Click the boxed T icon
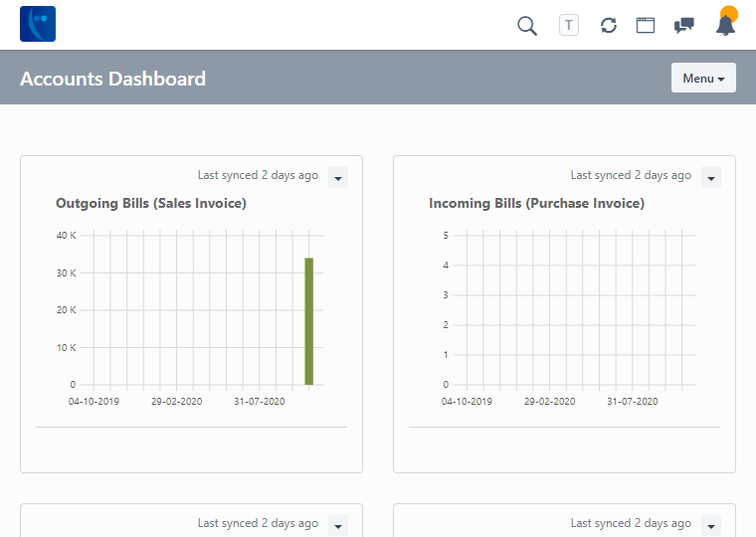The image size is (756, 537). pyautogui.click(x=569, y=25)
